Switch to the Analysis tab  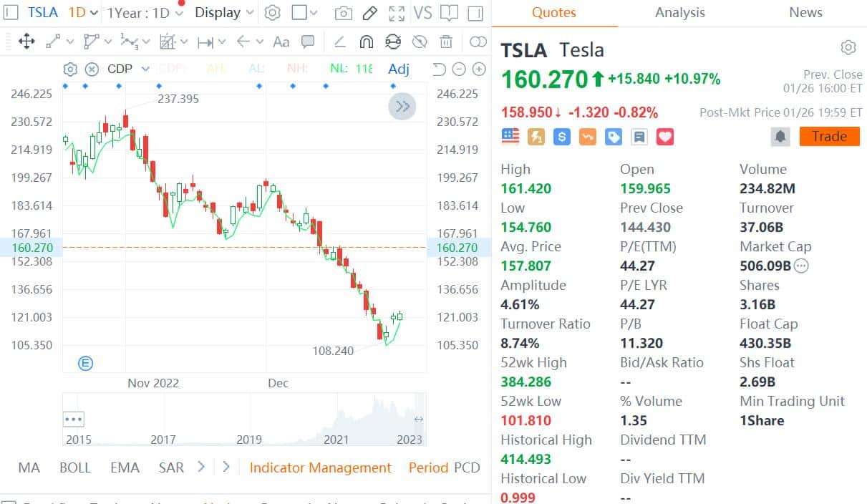pos(679,13)
